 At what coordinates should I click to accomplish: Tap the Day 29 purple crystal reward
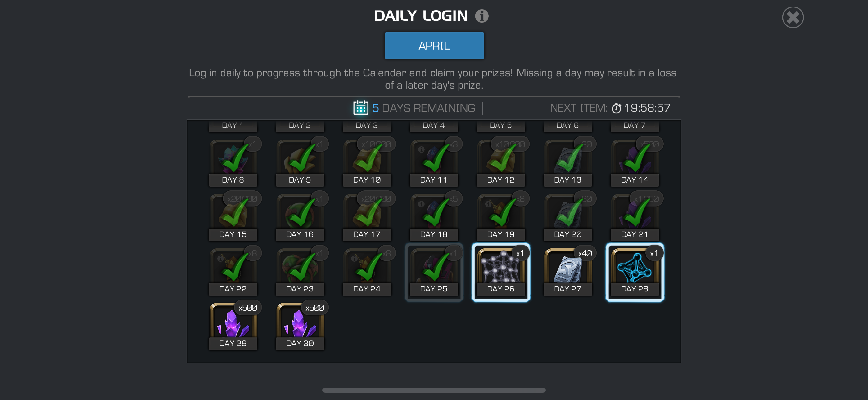tap(233, 327)
